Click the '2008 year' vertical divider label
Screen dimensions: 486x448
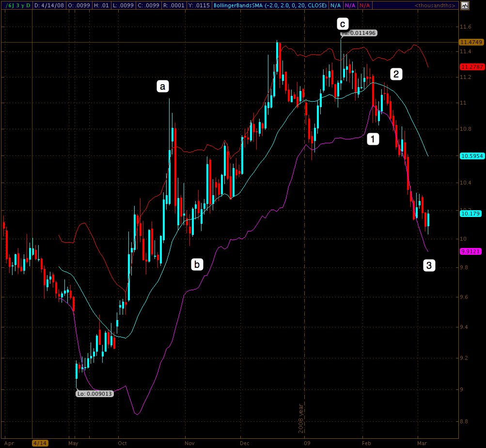click(301, 418)
